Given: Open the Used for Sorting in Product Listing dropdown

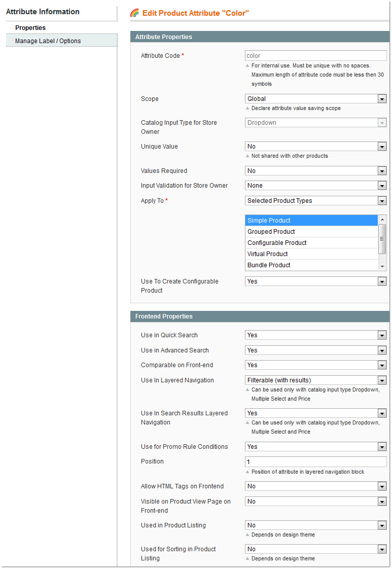Looking at the screenshot, I should click(x=315, y=549).
